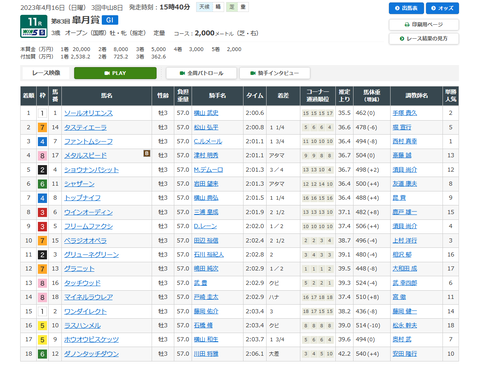
Task: Select corner positions 15 15 15 17
Action: (x=318, y=113)
